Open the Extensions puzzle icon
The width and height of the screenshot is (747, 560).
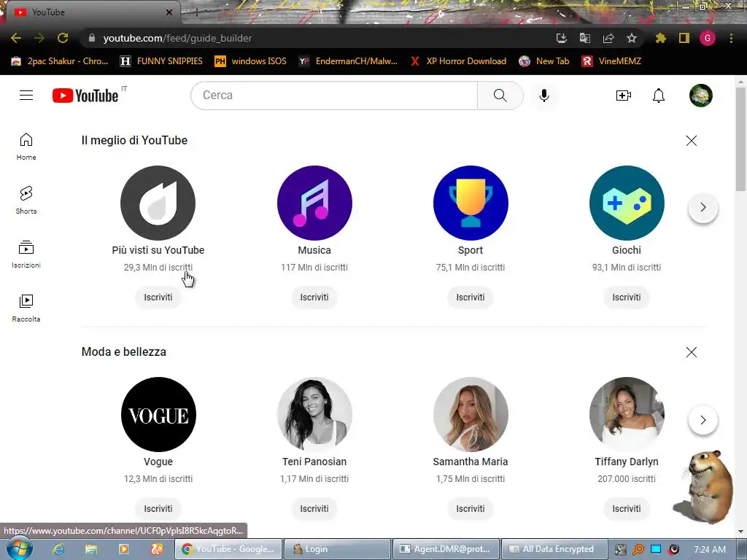click(x=660, y=38)
